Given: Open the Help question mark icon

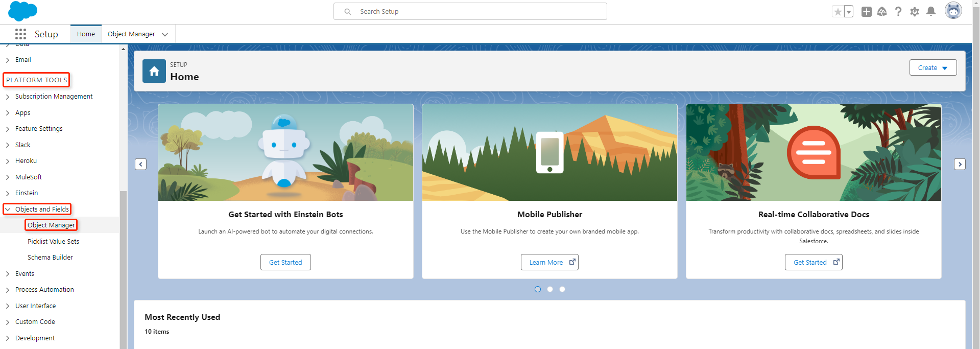Looking at the screenshot, I should [x=898, y=12].
